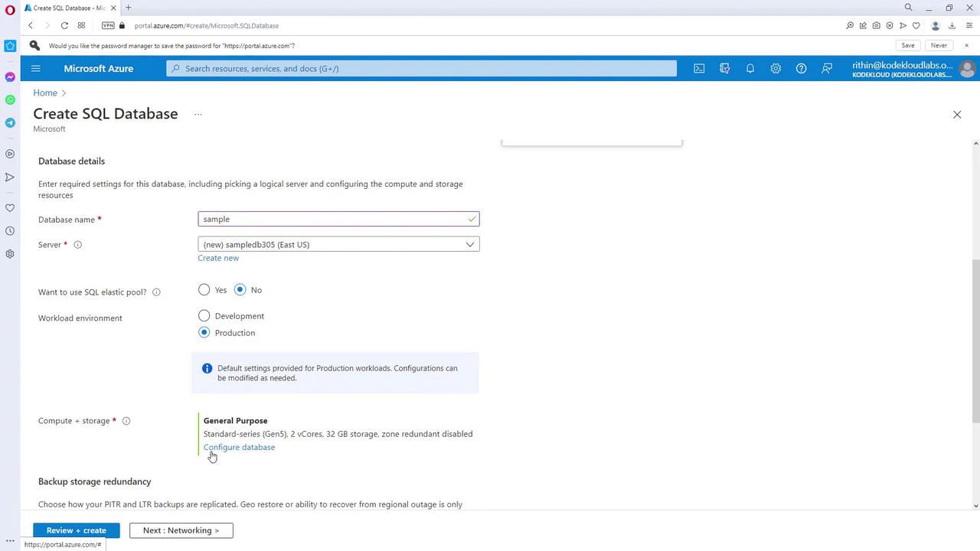The image size is (980, 551).
Task: Close the Create SQL Database blade
Action: pos(957,115)
